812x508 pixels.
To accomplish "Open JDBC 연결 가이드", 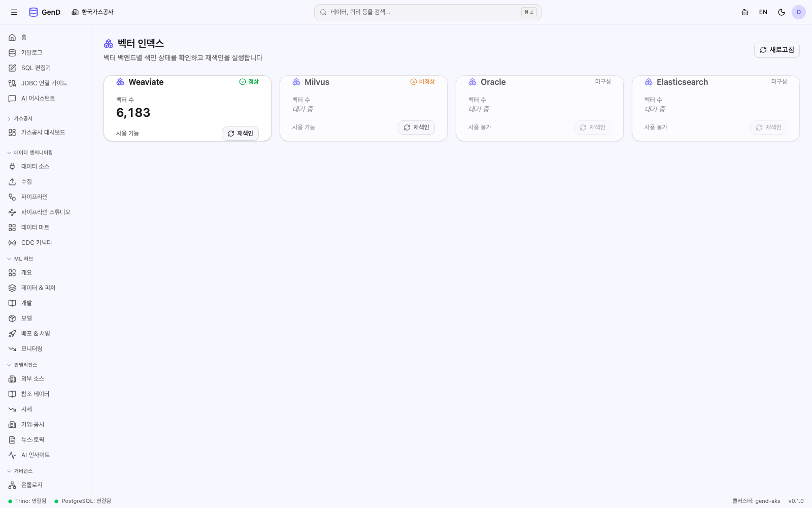I will 46,83.
